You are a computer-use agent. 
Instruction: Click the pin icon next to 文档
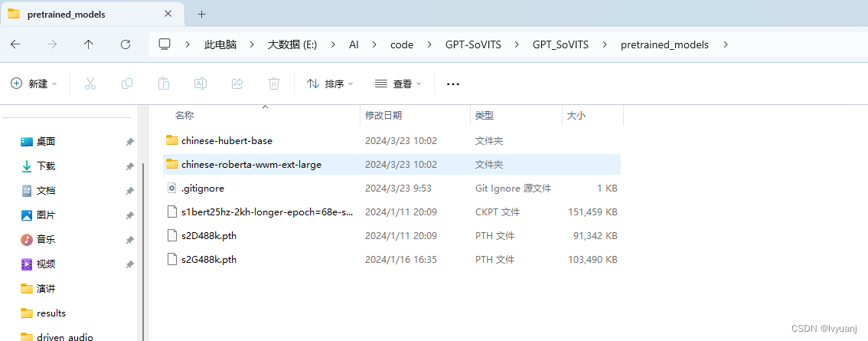(129, 191)
